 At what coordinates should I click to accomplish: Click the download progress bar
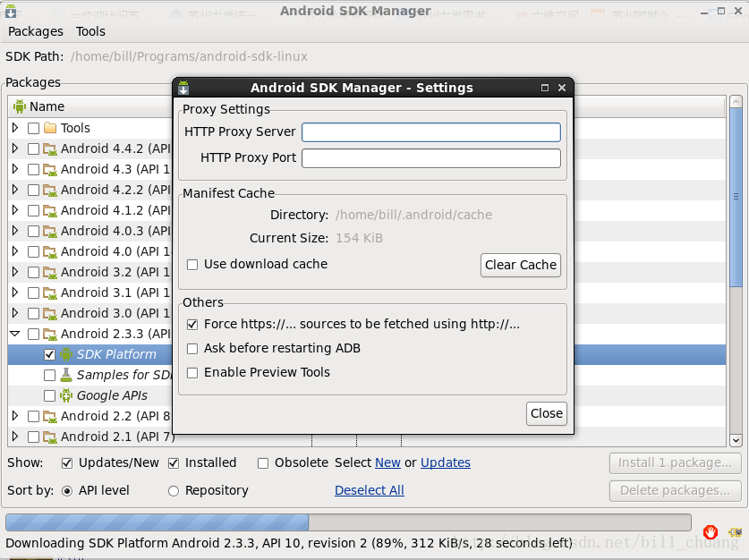tap(348, 522)
